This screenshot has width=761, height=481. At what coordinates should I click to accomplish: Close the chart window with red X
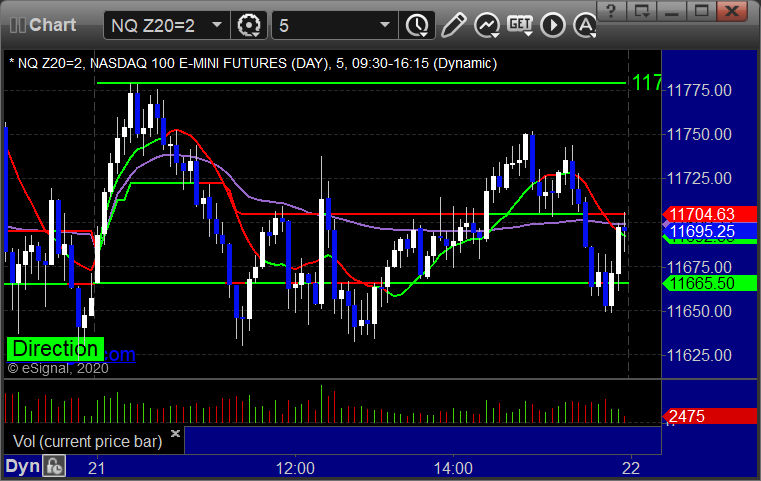click(732, 11)
